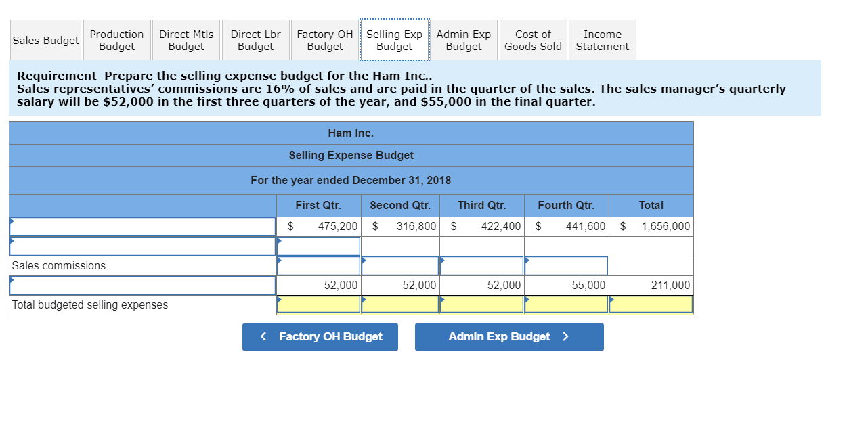Viewport: 868px width, 429px height.
Task: Click the first blank row label input field
Action: [135, 226]
